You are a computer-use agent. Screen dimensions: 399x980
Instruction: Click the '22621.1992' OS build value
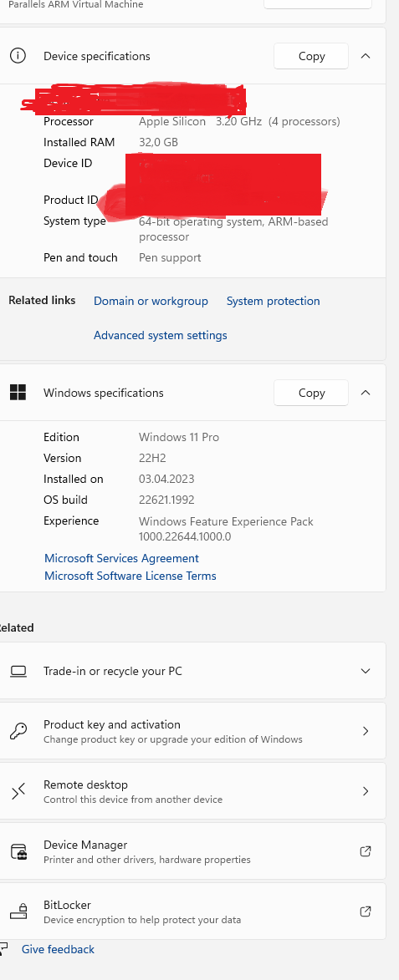click(166, 500)
